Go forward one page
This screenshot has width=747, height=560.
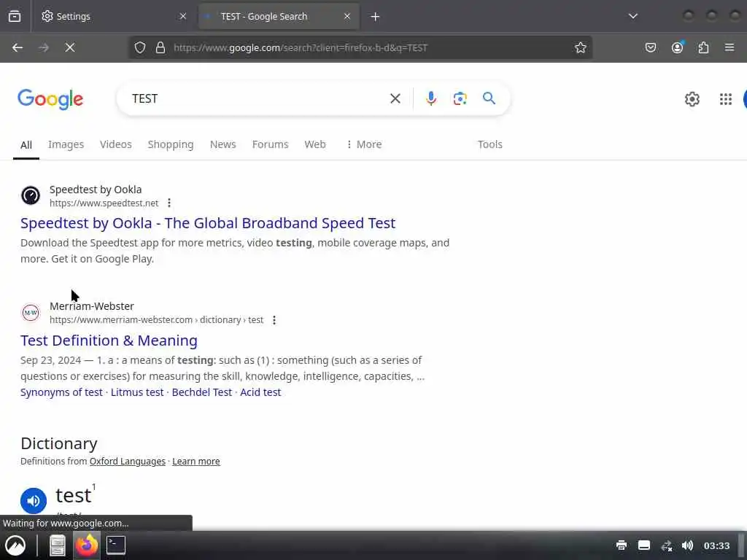[x=44, y=47]
